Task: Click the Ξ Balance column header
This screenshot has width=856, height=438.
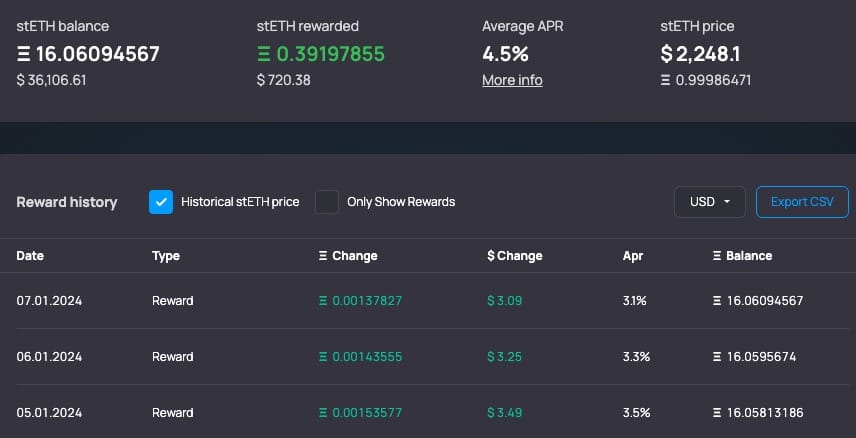Action: coord(742,256)
